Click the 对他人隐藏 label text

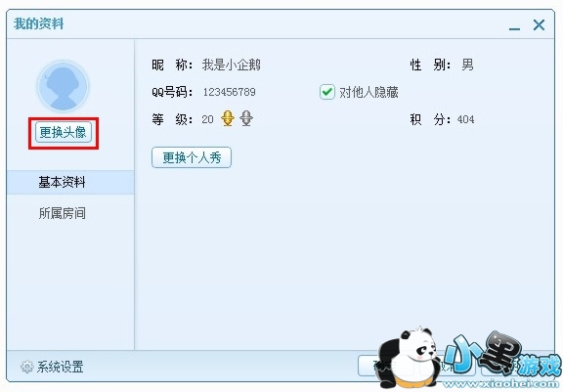[x=368, y=92]
